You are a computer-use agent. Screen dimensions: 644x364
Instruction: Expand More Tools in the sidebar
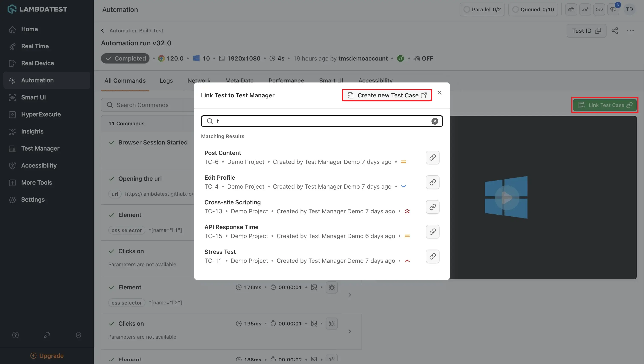click(x=47, y=182)
